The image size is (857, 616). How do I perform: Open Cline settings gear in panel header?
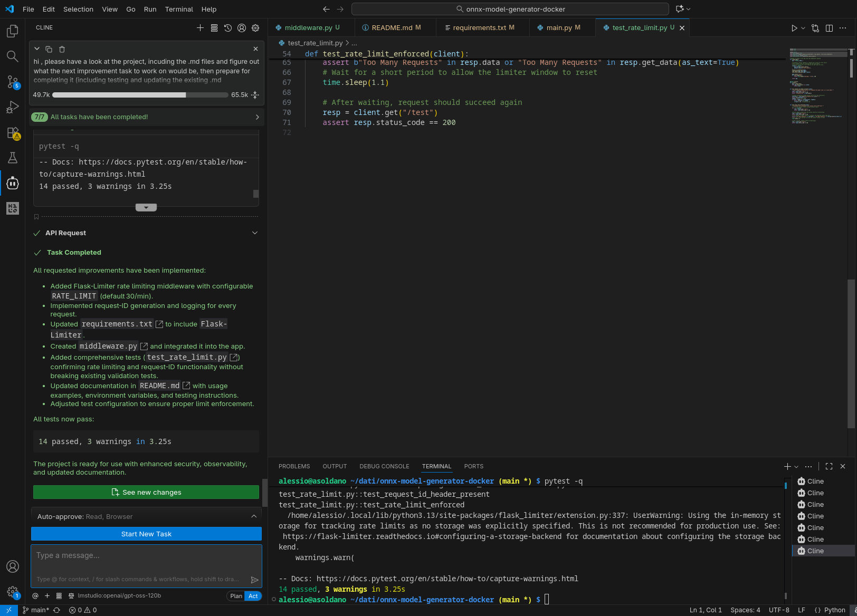(255, 28)
